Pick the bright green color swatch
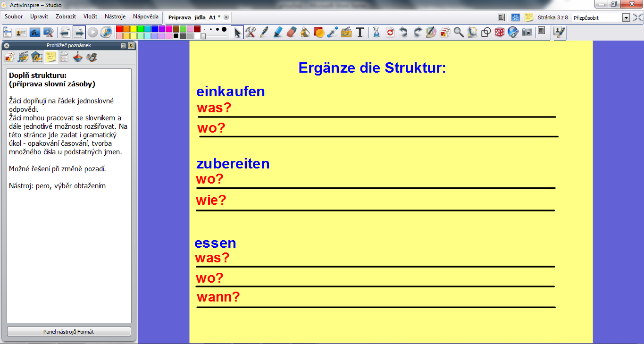The height and width of the screenshot is (344, 644). [141, 29]
